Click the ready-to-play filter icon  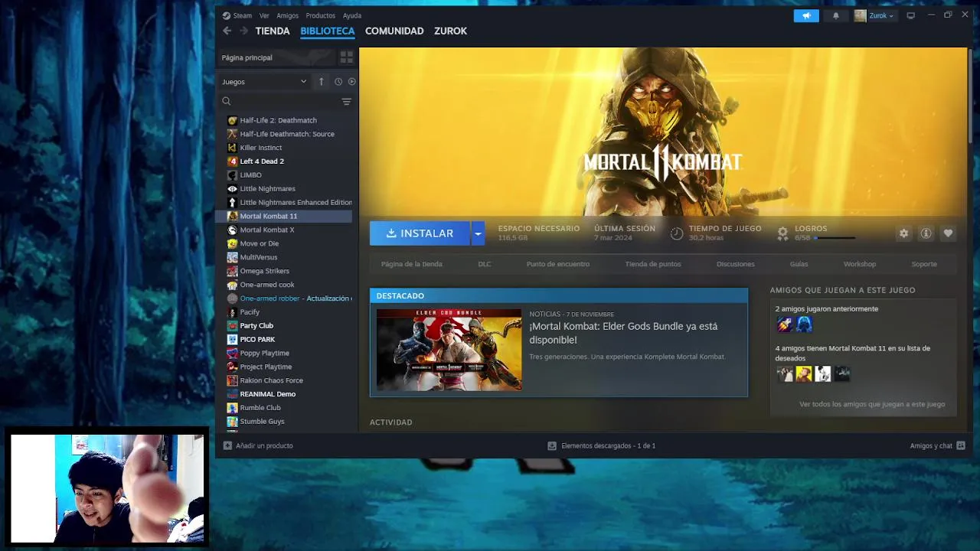coord(352,82)
